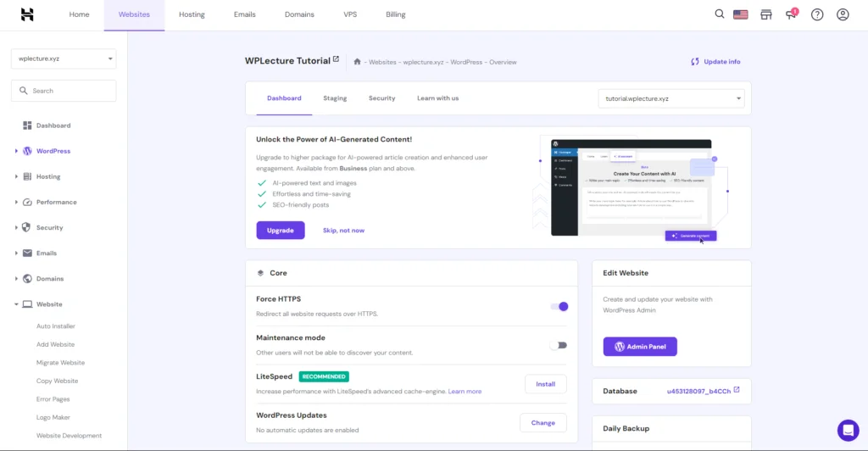The image size is (868, 451).
Task: Open Copy Website in sidebar
Action: [57, 381]
